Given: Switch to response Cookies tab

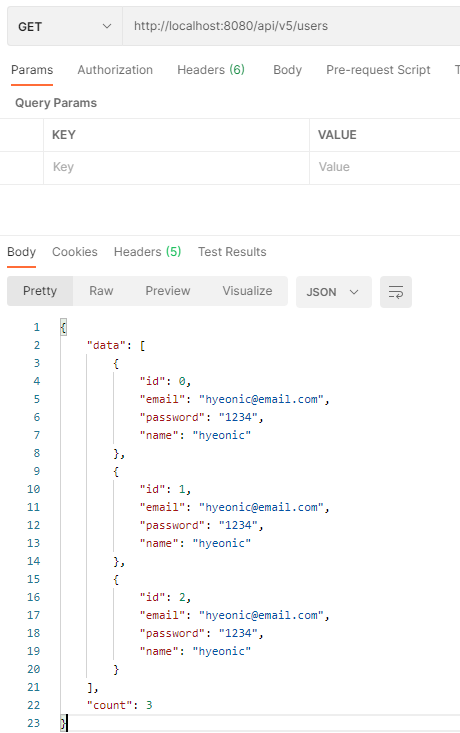Looking at the screenshot, I should click(75, 252).
